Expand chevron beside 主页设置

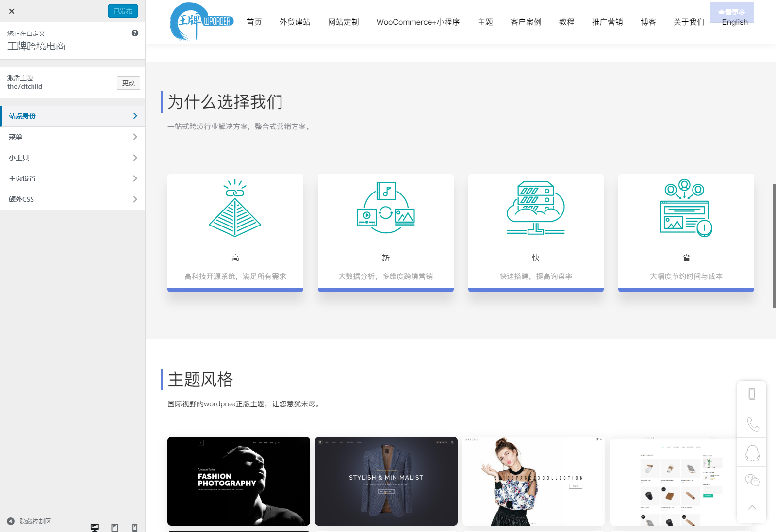pos(135,178)
